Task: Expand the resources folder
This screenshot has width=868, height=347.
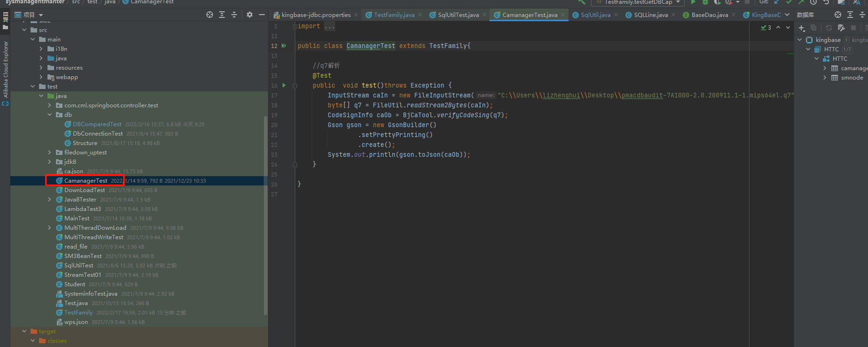Action: coord(41,68)
